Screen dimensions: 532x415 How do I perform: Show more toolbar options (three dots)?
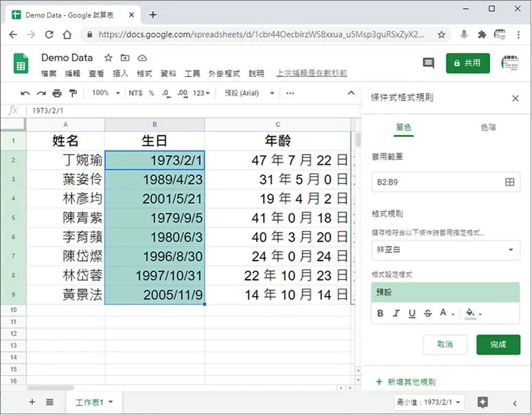click(x=290, y=93)
